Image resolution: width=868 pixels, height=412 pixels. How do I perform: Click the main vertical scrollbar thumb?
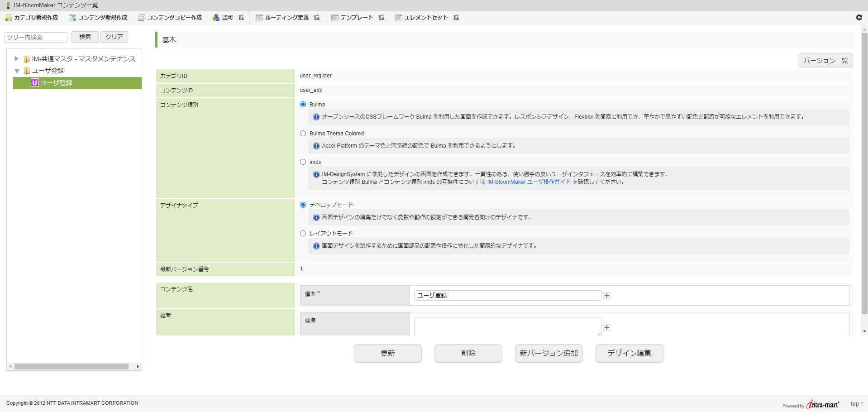864,173
